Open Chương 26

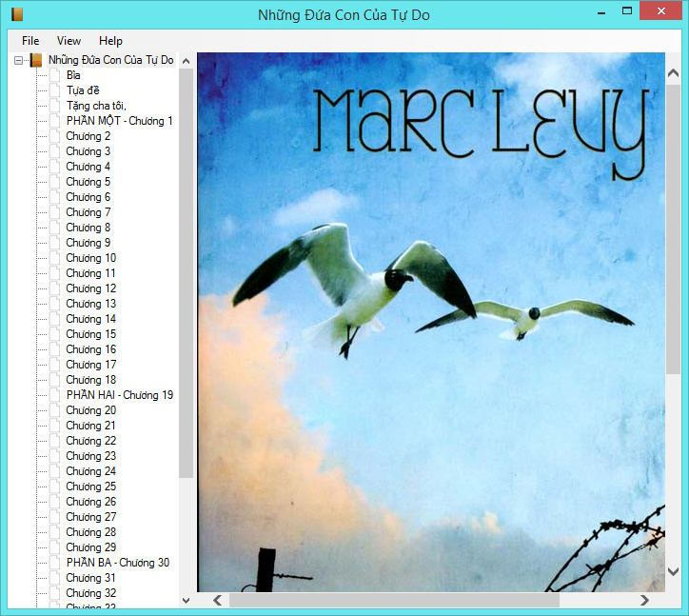click(x=91, y=502)
